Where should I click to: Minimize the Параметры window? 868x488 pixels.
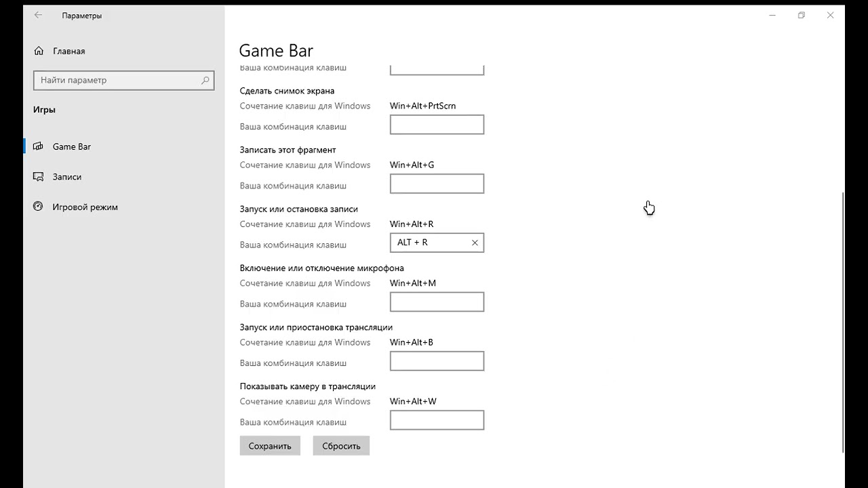[772, 15]
